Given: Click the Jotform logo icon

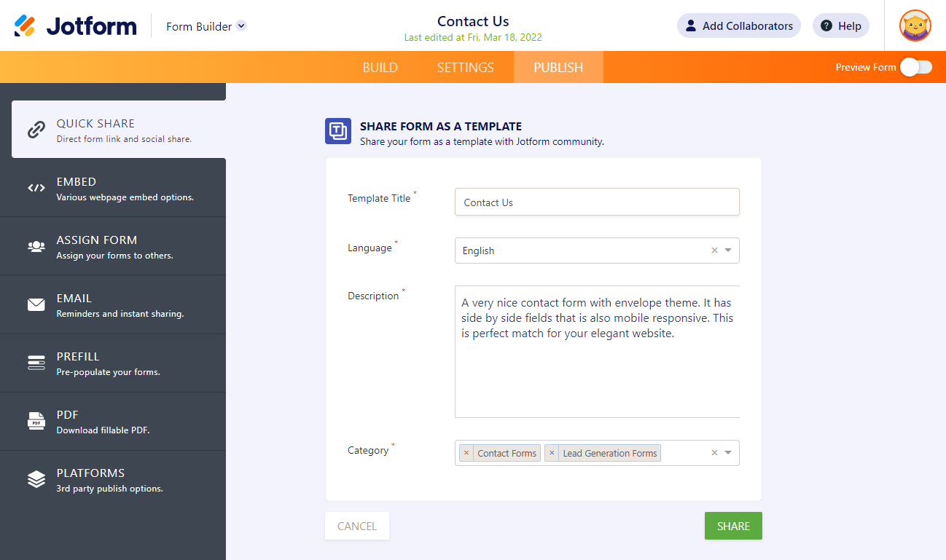Looking at the screenshot, I should [x=25, y=26].
